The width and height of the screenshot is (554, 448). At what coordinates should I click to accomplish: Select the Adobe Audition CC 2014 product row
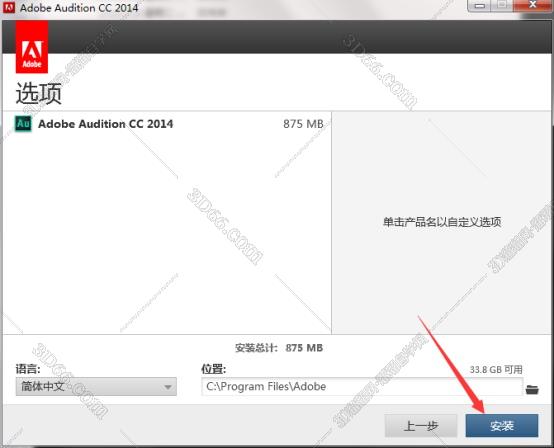pos(167,124)
